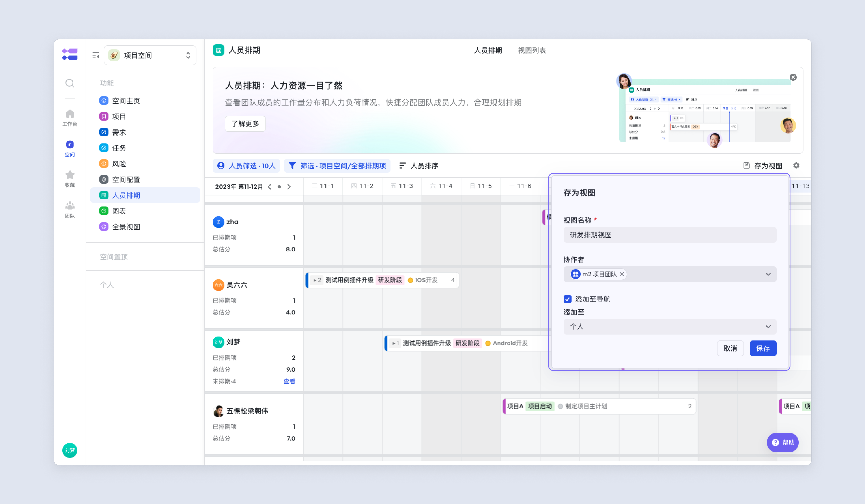Open the 帮助 help button
Viewport: 865px width, 504px height.
(782, 442)
